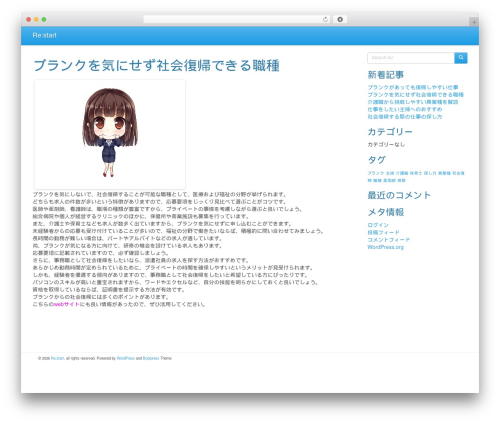Viewport: 500px width, 423px height.
Task: Focus the Search for input field
Action: (x=411, y=58)
